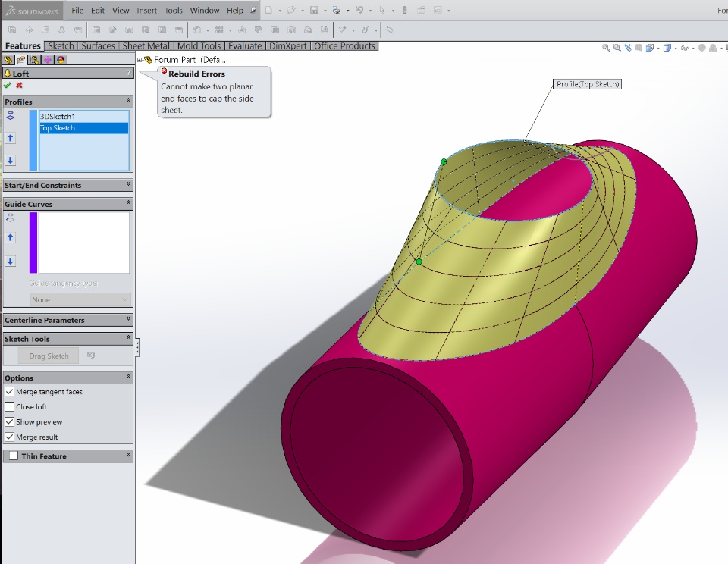Expand Start/End Constraints section
This screenshot has width=728, height=564.
[x=128, y=185]
